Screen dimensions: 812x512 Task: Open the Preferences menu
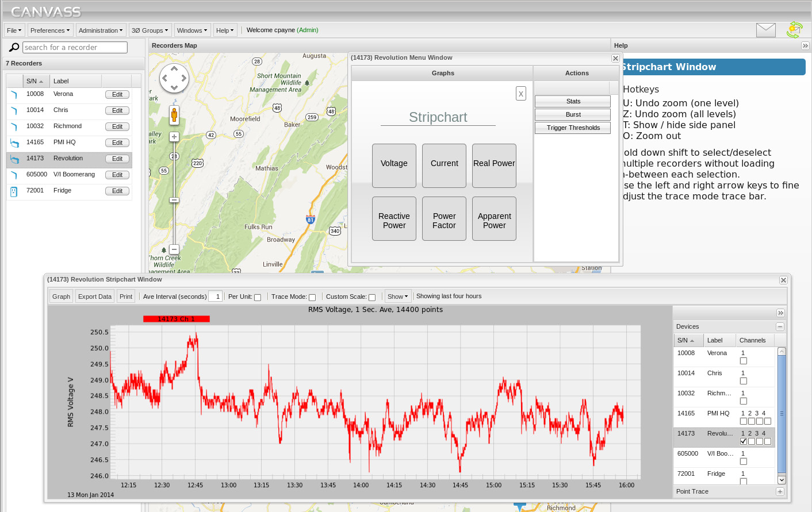[50, 30]
